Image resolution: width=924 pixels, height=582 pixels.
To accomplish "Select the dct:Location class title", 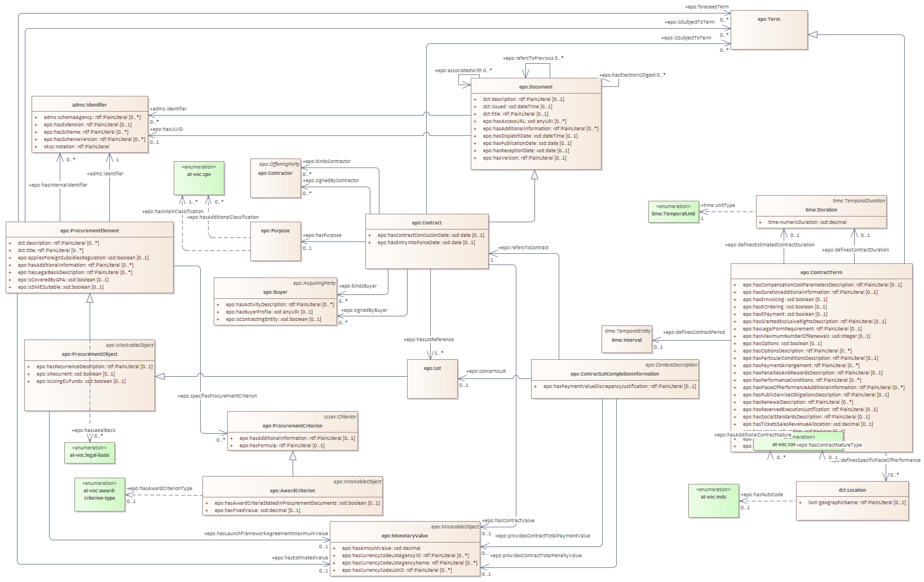I will click(x=852, y=490).
